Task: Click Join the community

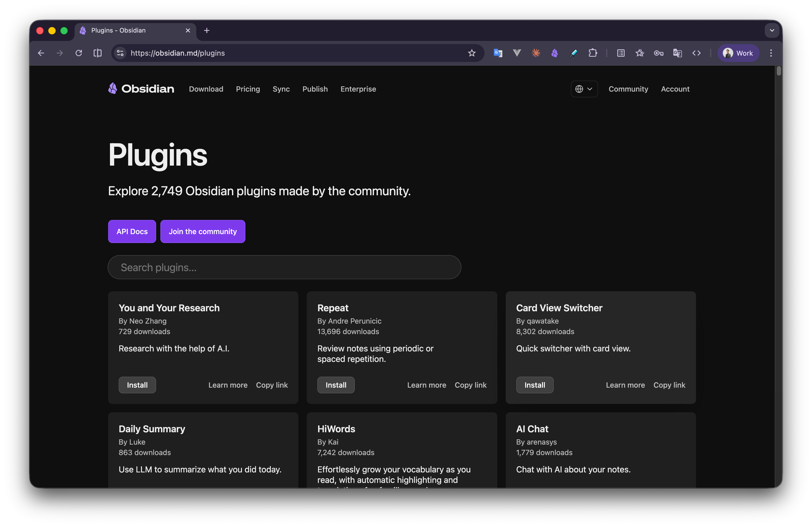Action: [x=203, y=231]
